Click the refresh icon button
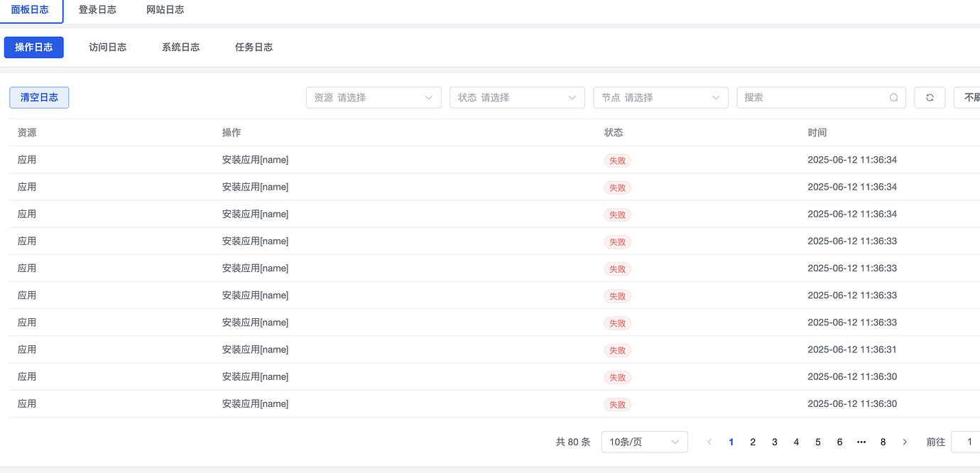This screenshot has width=980, height=473. pos(929,98)
